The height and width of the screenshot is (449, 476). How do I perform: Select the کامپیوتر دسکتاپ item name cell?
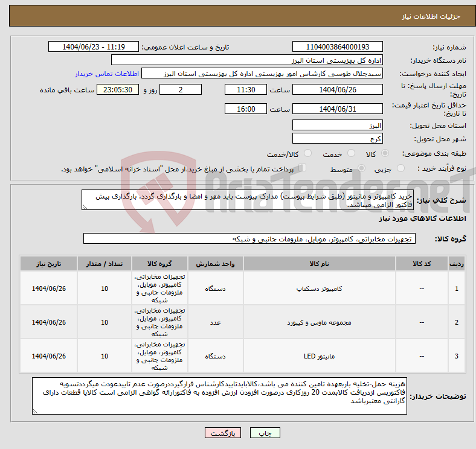(x=319, y=288)
